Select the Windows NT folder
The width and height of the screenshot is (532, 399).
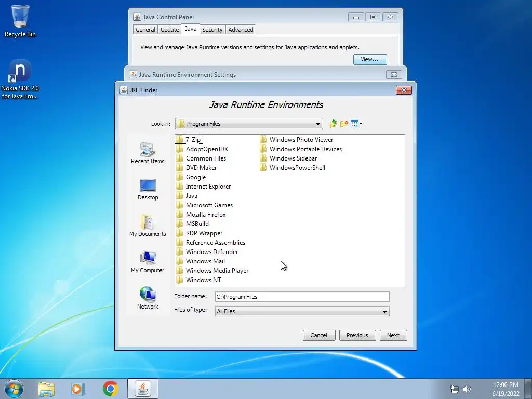click(198, 280)
